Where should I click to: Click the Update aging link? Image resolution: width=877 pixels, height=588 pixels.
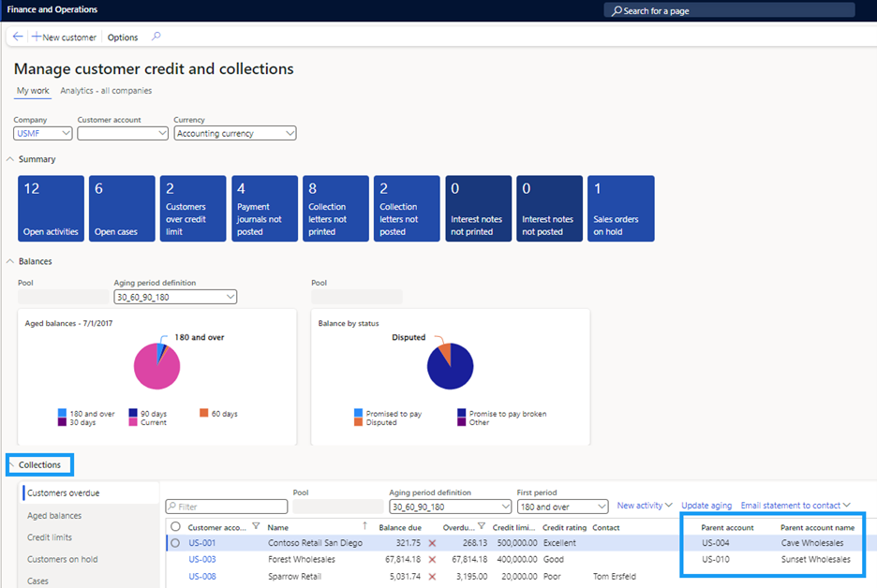pyautogui.click(x=706, y=506)
